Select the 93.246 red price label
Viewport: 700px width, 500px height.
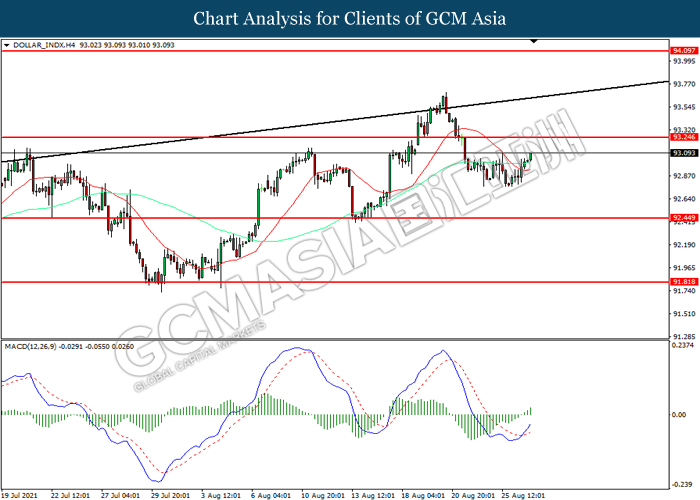coord(683,137)
